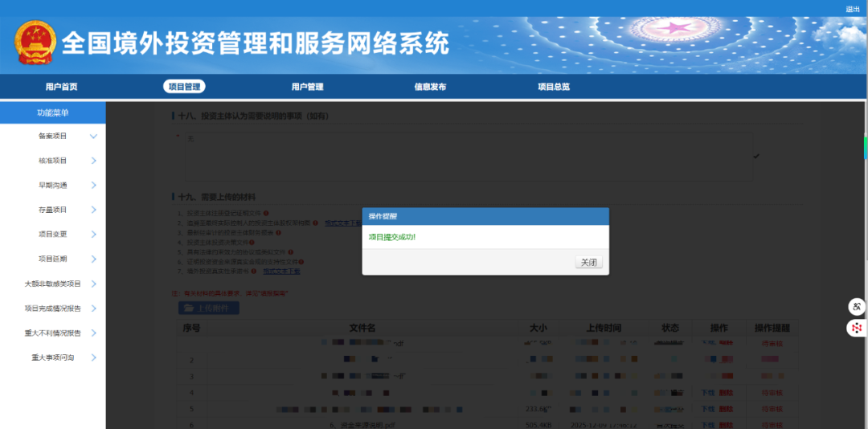868x429 pixels.
Task: Click 退出 to log out
Action: (x=853, y=9)
